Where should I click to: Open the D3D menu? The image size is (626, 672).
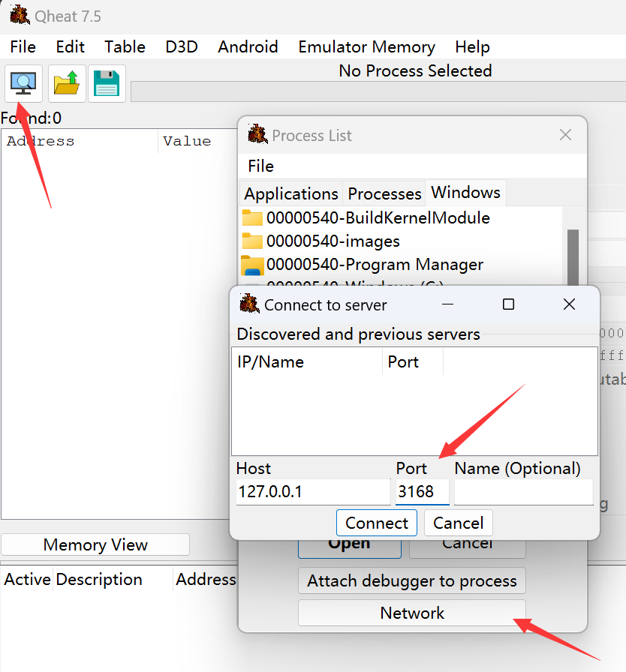[182, 46]
